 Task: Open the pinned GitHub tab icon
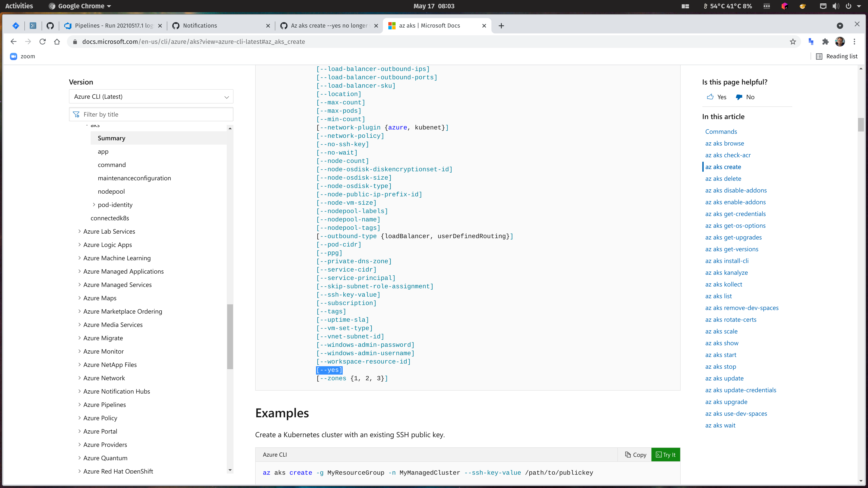click(50, 26)
